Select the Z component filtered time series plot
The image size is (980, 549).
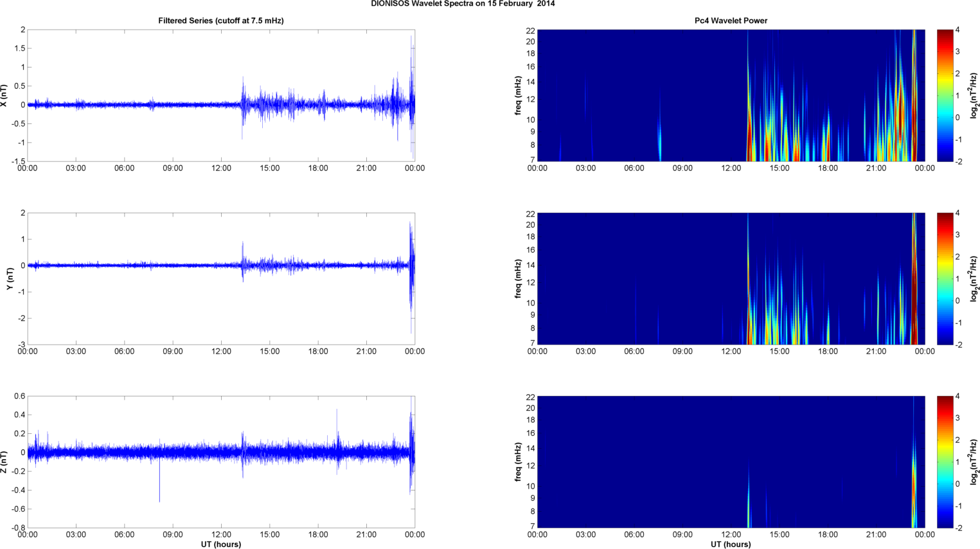coord(221,462)
